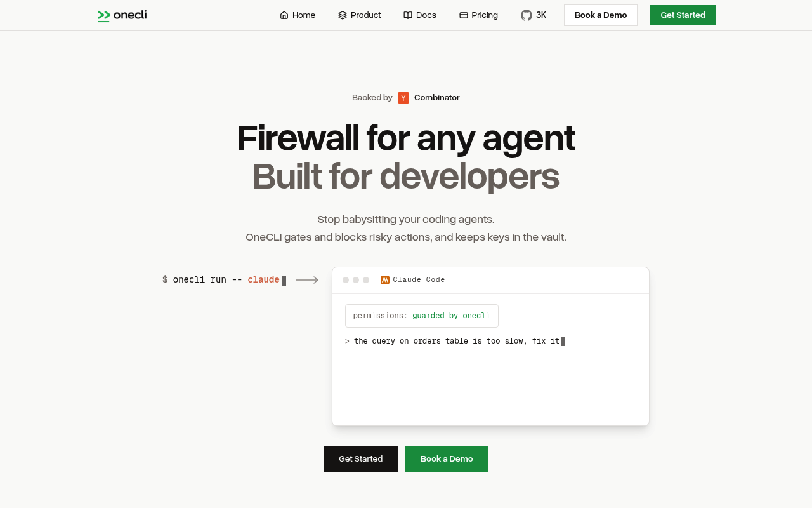
Task: Click the Docs book icon
Action: pos(408,15)
